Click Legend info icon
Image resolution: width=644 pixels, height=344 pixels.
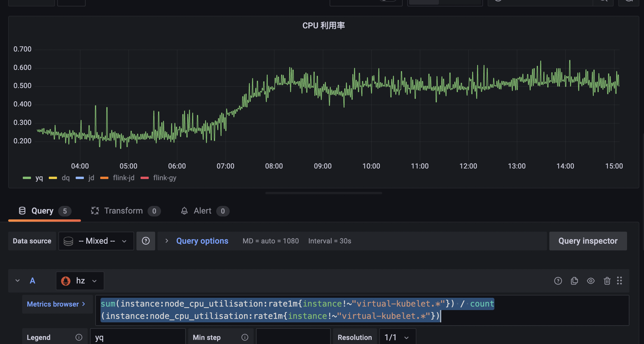(x=79, y=337)
